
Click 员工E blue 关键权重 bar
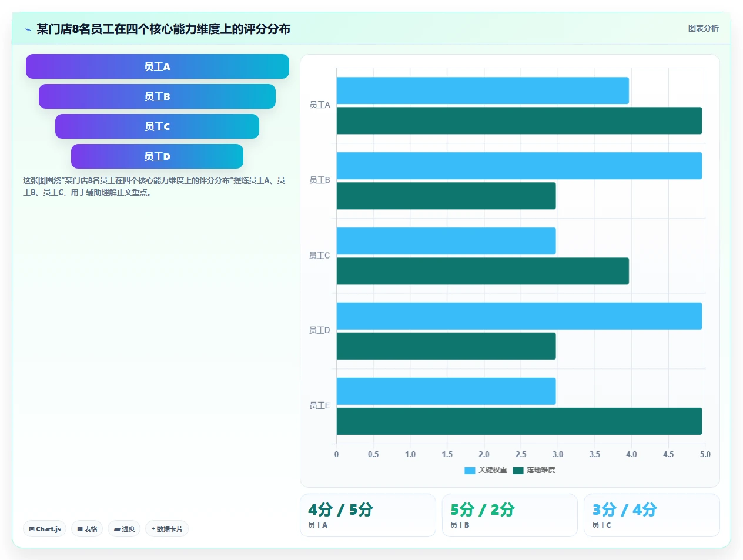point(446,391)
